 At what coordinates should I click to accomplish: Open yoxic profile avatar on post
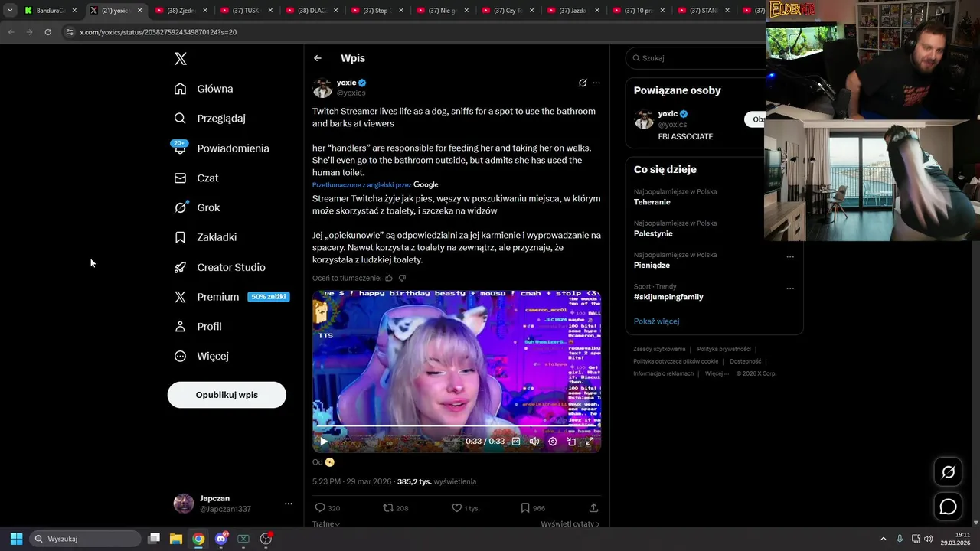[322, 88]
